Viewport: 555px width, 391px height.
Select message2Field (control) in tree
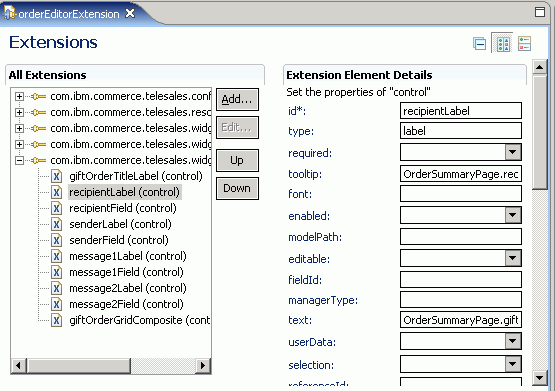(126, 304)
